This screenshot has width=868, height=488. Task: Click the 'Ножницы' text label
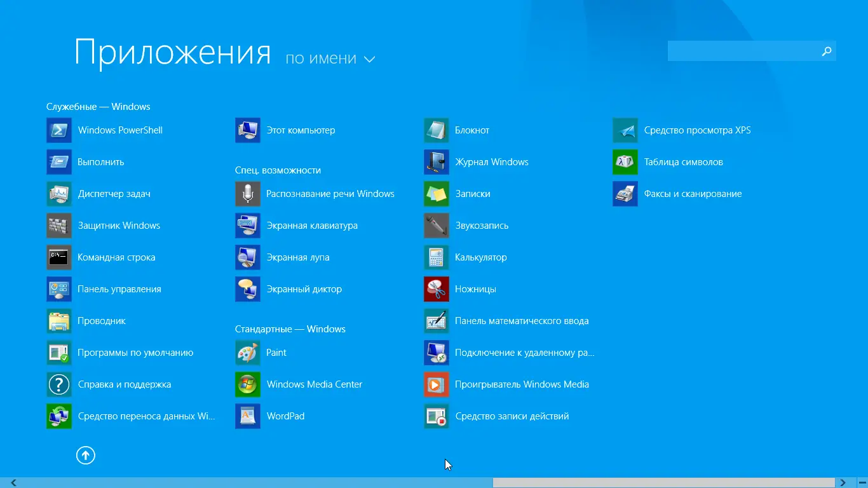click(475, 289)
